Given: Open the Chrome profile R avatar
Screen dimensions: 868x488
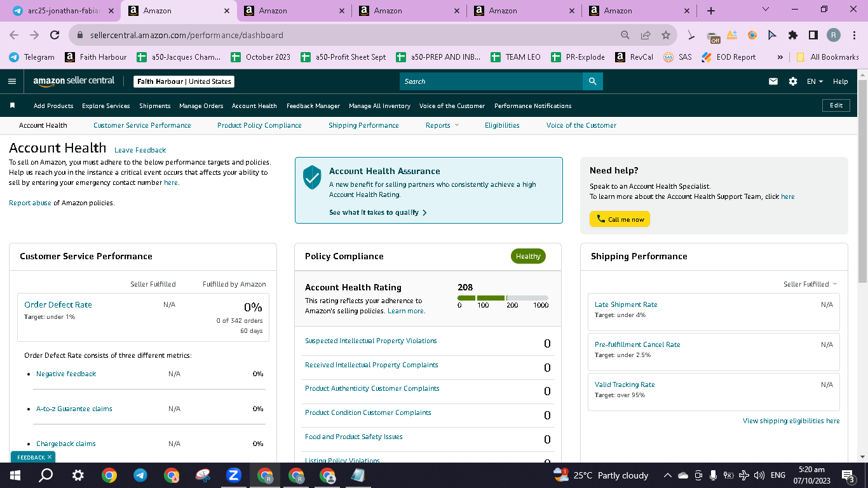Looking at the screenshot, I should (834, 35).
